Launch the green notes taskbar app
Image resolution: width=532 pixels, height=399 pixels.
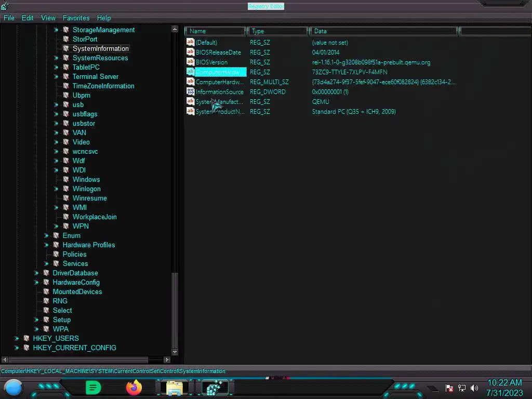(94, 388)
